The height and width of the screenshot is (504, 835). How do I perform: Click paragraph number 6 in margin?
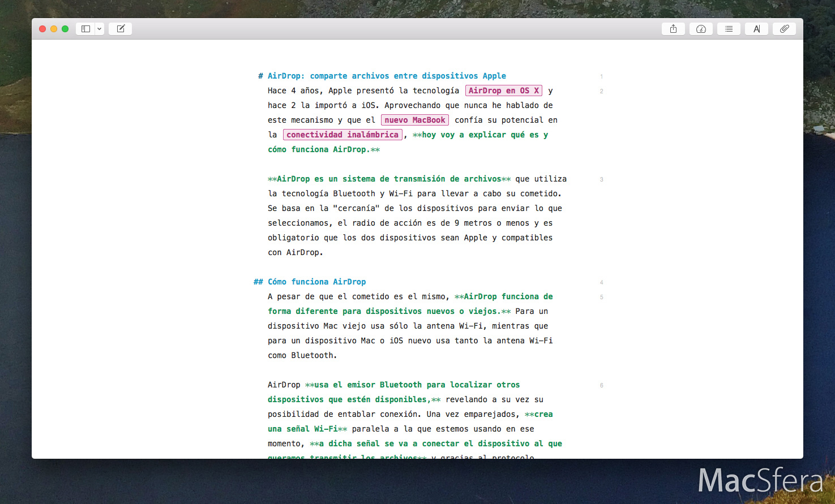[601, 385]
